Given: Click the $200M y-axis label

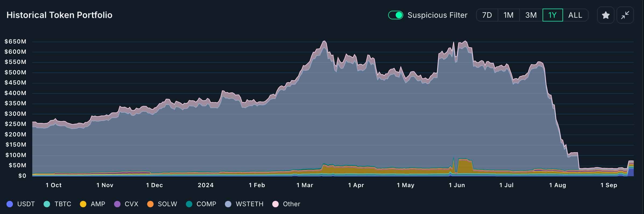Looking at the screenshot, I should (15, 134).
